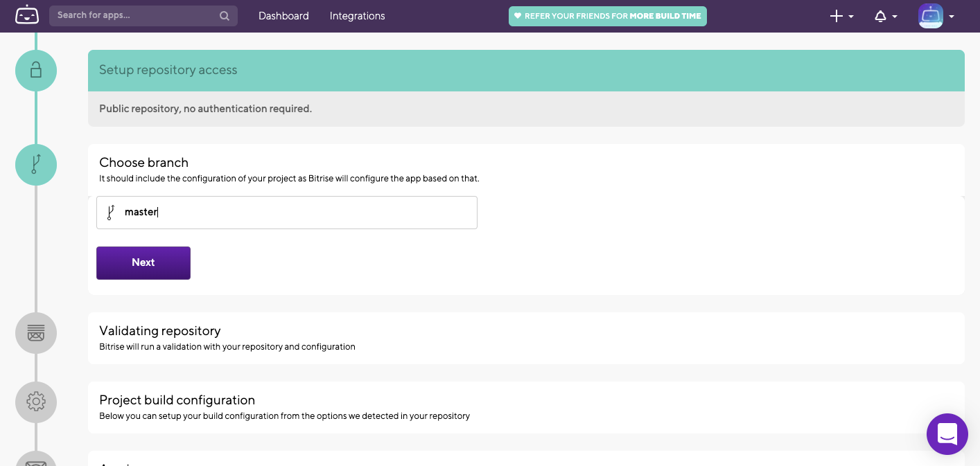
Task: Click the branch name input field
Action: [x=287, y=213]
